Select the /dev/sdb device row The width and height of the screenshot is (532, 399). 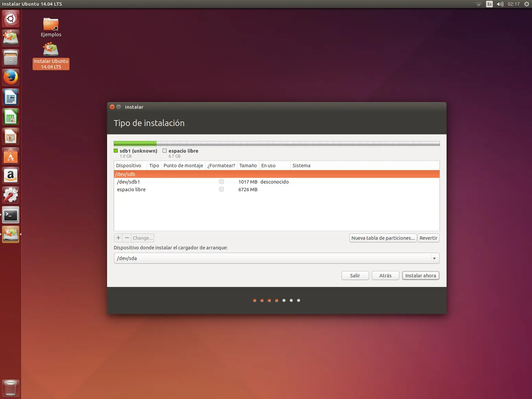click(277, 174)
